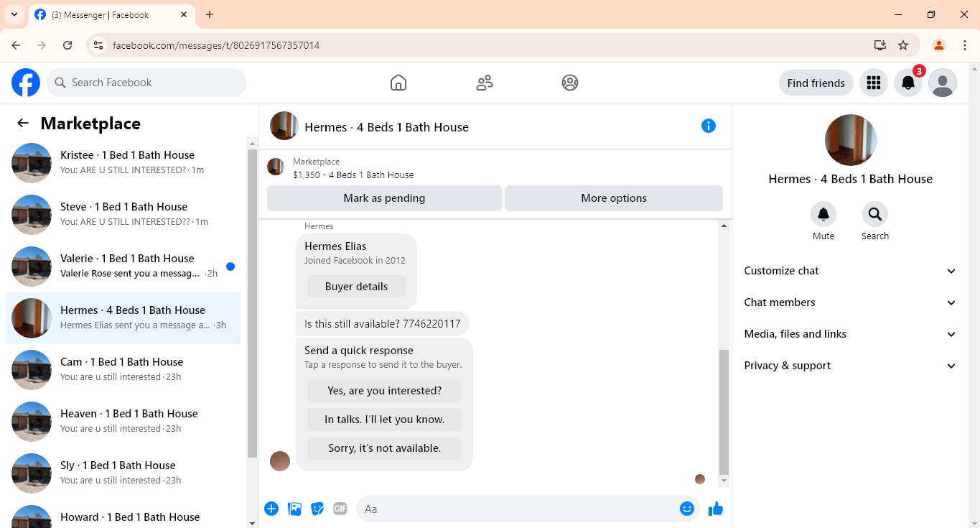Send 'Yes, are you interested?' response

[x=384, y=391]
